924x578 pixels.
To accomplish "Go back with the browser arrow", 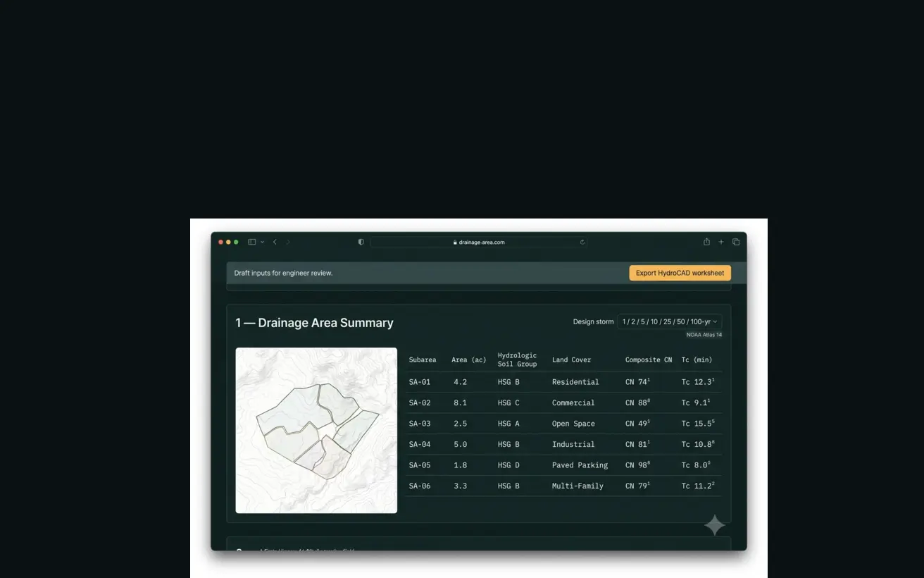I will pos(275,242).
